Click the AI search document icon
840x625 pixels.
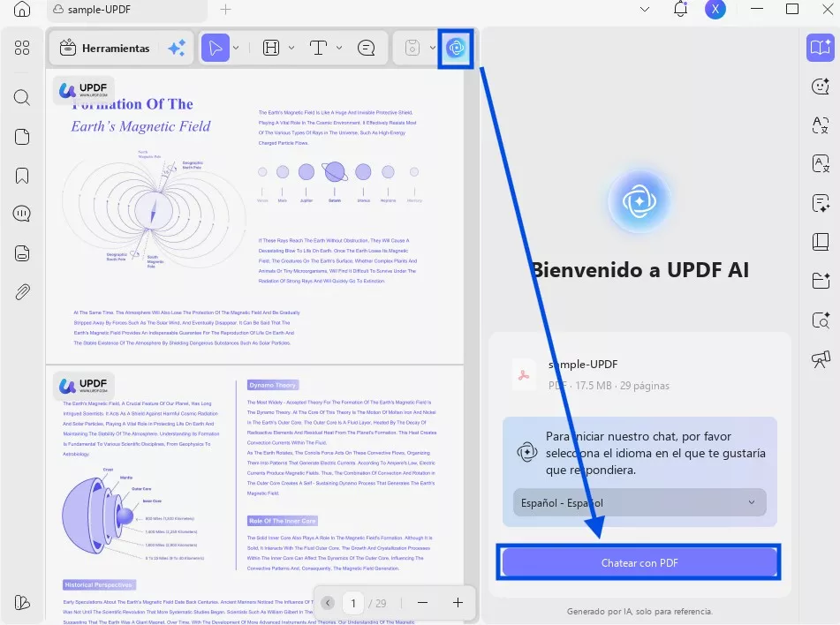coord(821,320)
